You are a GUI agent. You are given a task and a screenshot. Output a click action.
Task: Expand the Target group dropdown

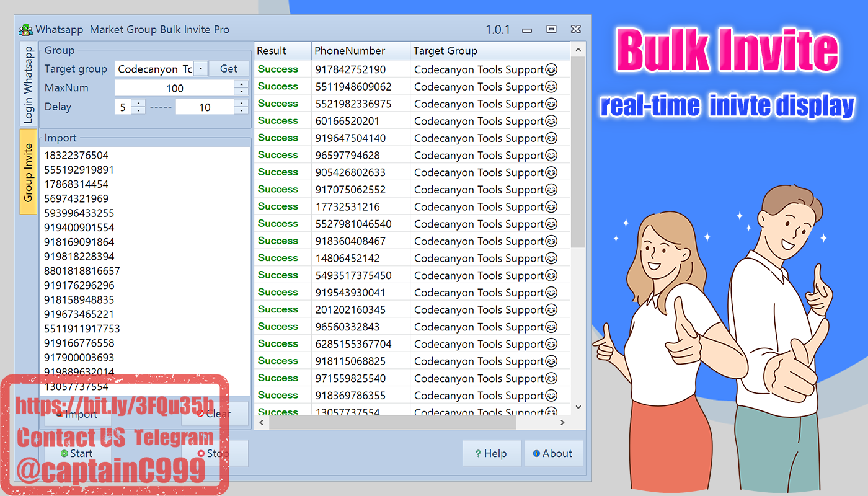pyautogui.click(x=201, y=69)
